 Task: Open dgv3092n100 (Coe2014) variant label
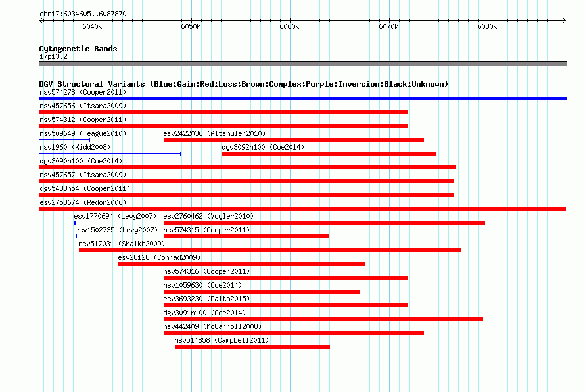[263, 147]
